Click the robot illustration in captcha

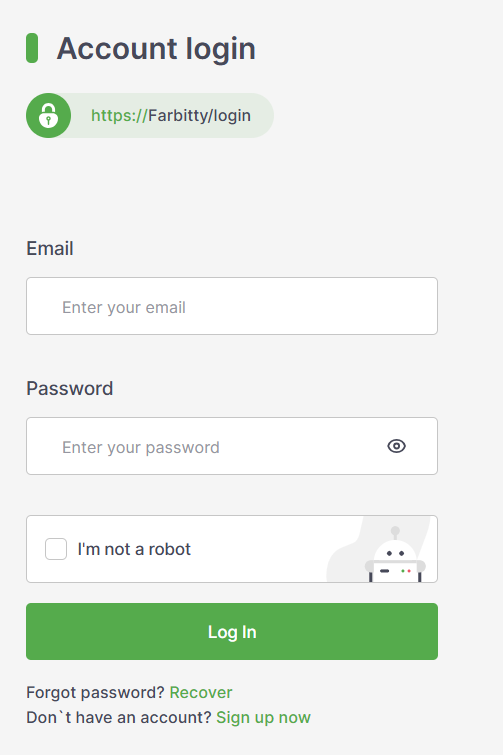tap(395, 555)
